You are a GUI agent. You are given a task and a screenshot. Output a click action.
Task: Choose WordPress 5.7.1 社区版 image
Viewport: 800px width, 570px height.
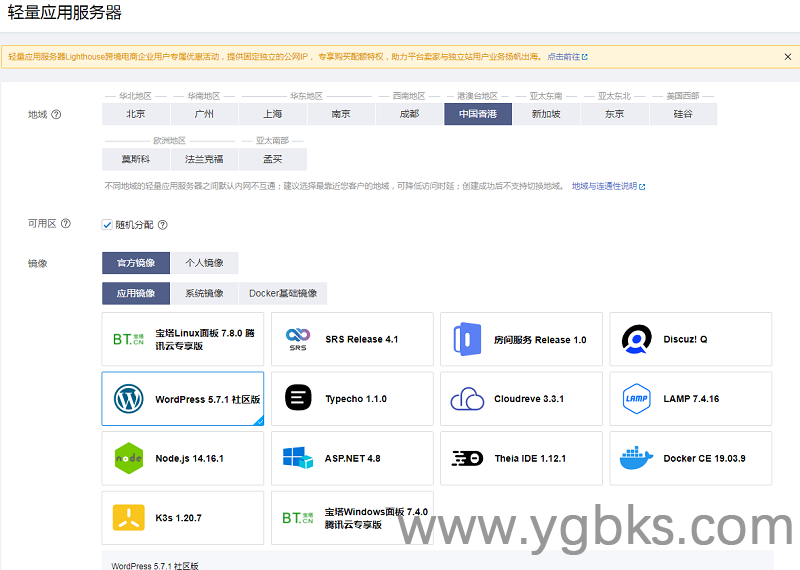[183, 399]
